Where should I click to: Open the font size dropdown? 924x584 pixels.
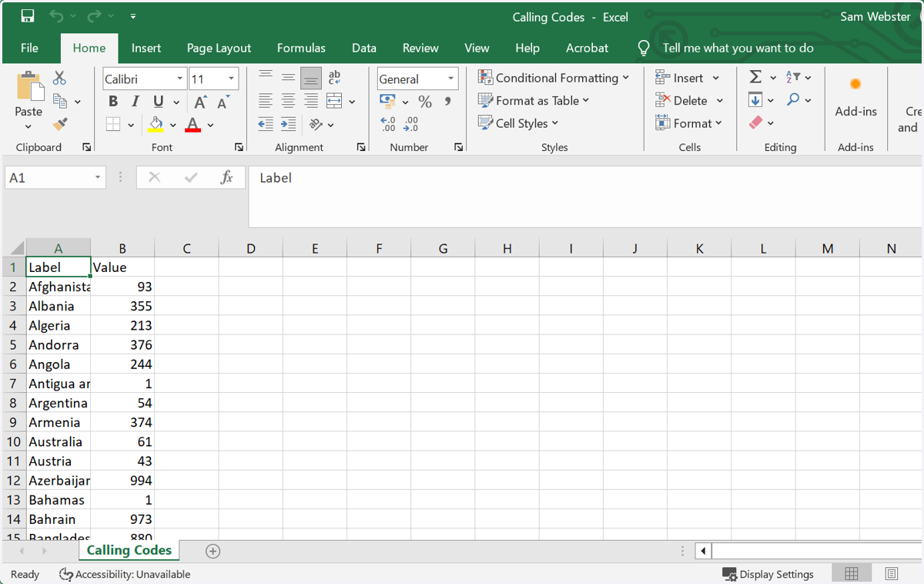pos(231,79)
